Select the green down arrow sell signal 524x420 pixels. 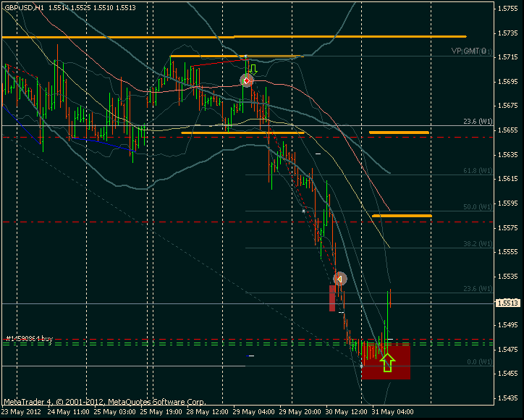253,70
